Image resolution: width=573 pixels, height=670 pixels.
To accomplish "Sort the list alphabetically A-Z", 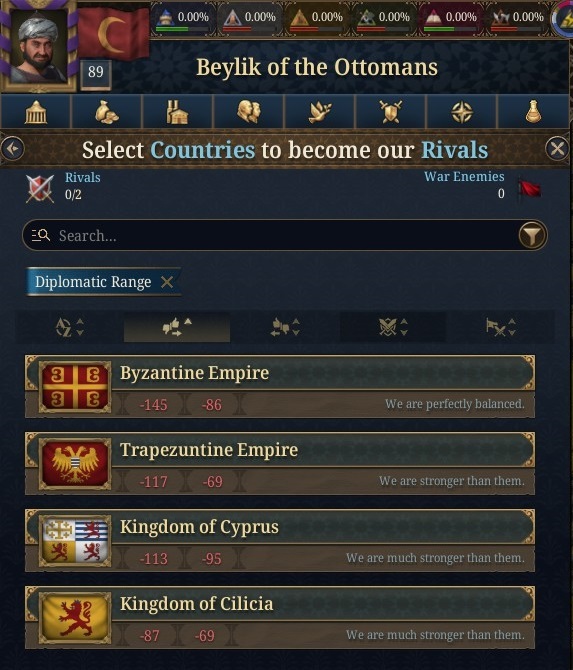I will (x=69, y=327).
